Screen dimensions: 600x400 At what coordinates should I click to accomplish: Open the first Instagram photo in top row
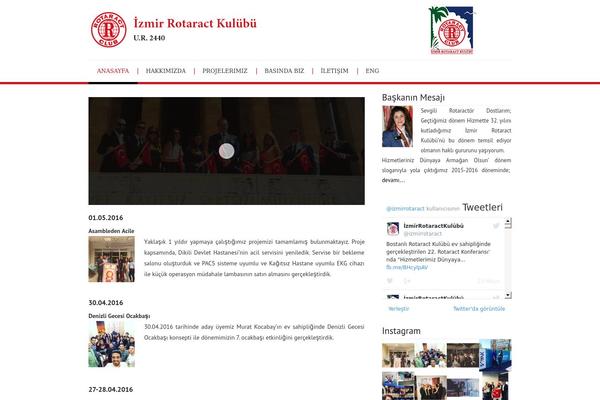(398, 355)
